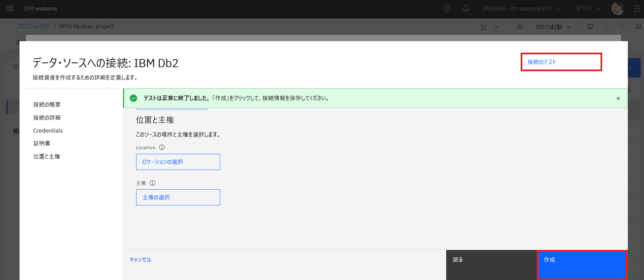
Task: Open the user avatar profile menu
Action: [x=618, y=8]
